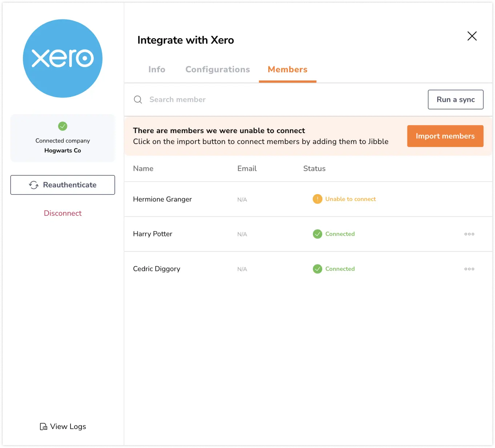Viewport: 495px width, 448px height.
Task: Click the green connected company checkmark
Action: pyautogui.click(x=63, y=126)
